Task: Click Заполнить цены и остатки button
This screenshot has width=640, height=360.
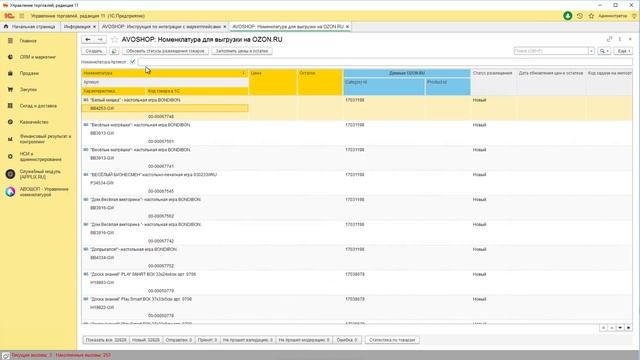Action: pos(242,51)
